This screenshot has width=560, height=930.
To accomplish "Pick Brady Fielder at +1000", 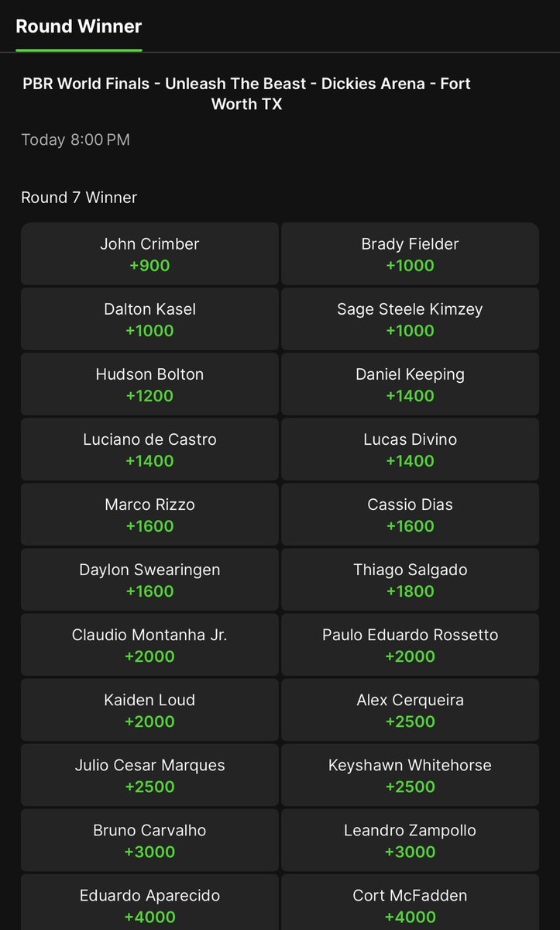I will (410, 254).
